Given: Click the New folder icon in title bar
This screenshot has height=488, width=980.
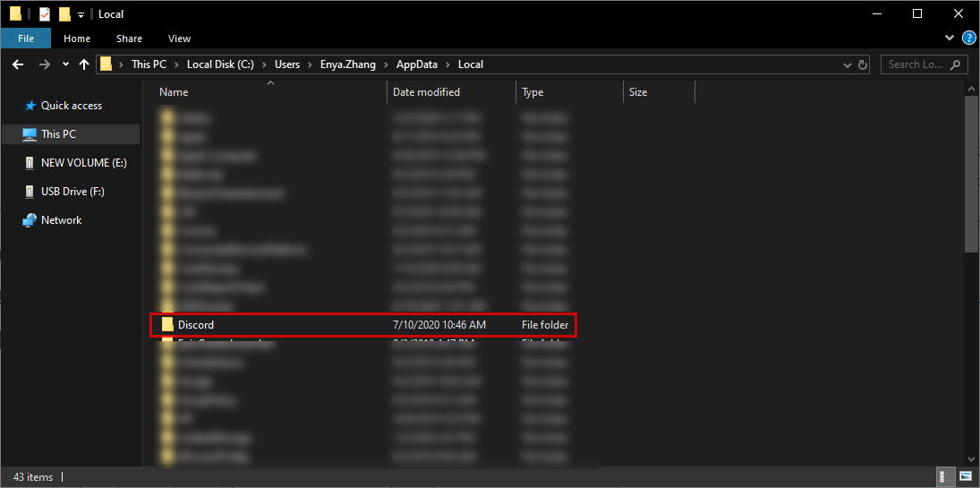Looking at the screenshot, I should coord(64,14).
